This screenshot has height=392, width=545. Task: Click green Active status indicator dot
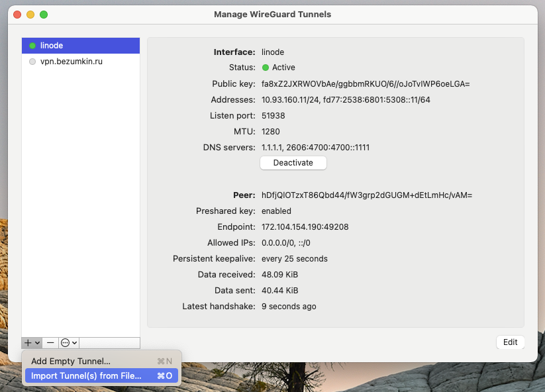click(x=266, y=68)
